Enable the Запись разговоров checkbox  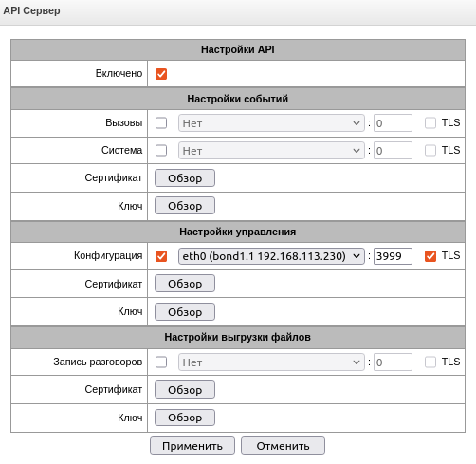pos(161,362)
